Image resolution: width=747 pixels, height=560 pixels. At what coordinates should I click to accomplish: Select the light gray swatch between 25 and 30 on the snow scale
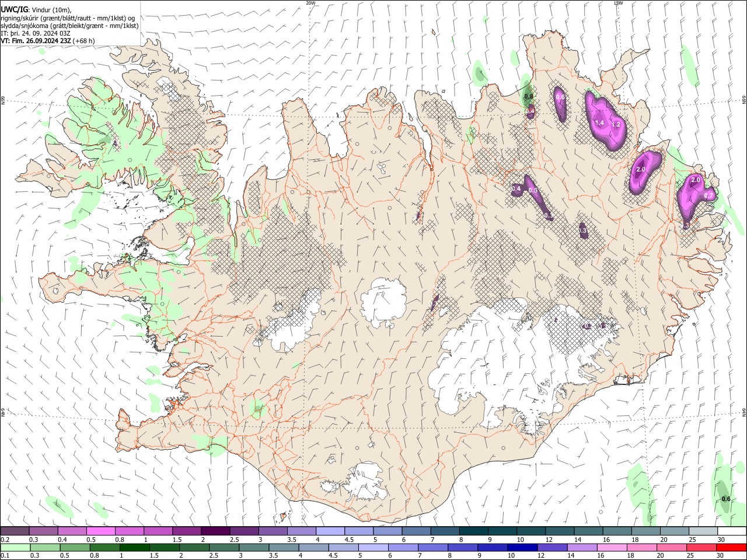pos(703,531)
